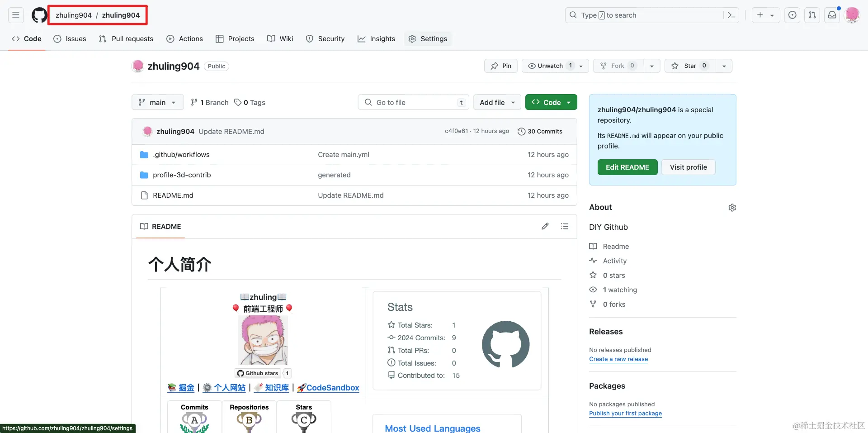
Task: Open the Wiki tab
Action: coord(280,39)
